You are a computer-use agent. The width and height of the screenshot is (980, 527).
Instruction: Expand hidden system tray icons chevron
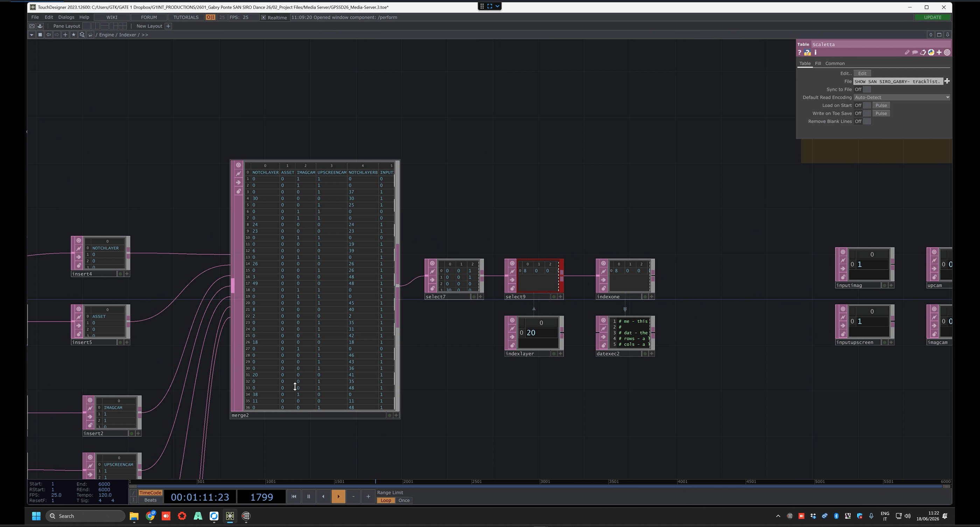778,516
